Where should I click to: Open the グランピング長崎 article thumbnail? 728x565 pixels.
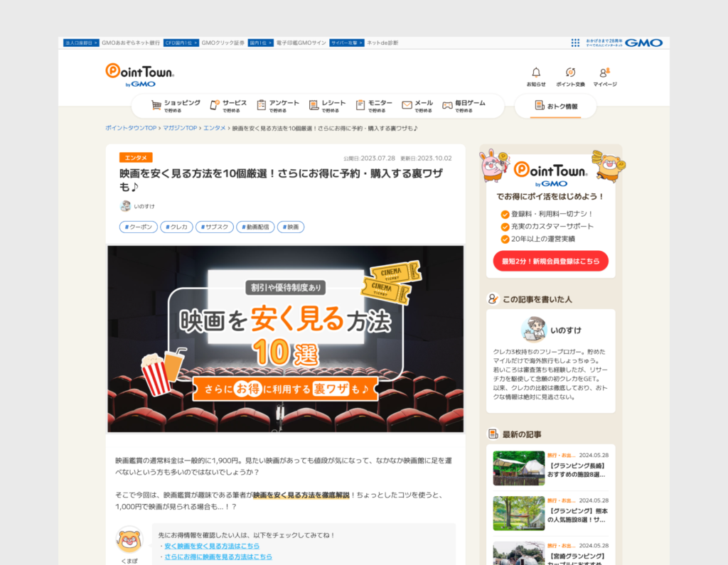coord(518,468)
